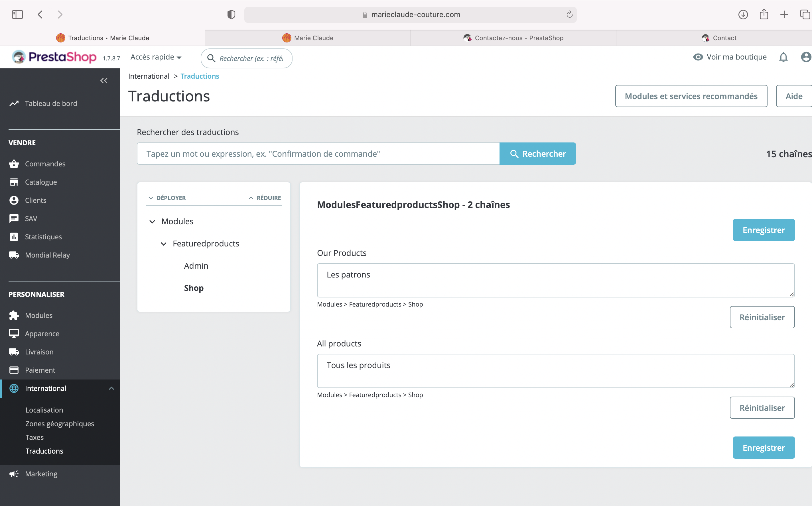812x506 pixels.
Task: Open Apparence menu entry
Action: (42, 334)
